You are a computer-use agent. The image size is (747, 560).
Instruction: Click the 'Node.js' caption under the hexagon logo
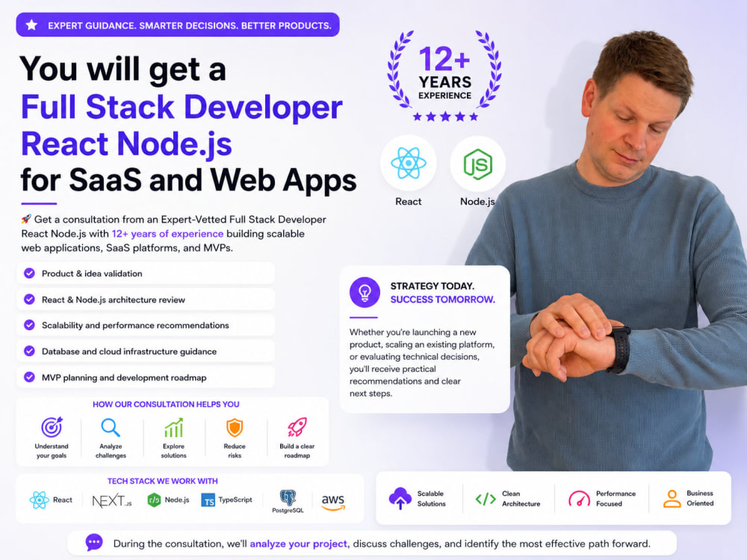click(x=477, y=202)
